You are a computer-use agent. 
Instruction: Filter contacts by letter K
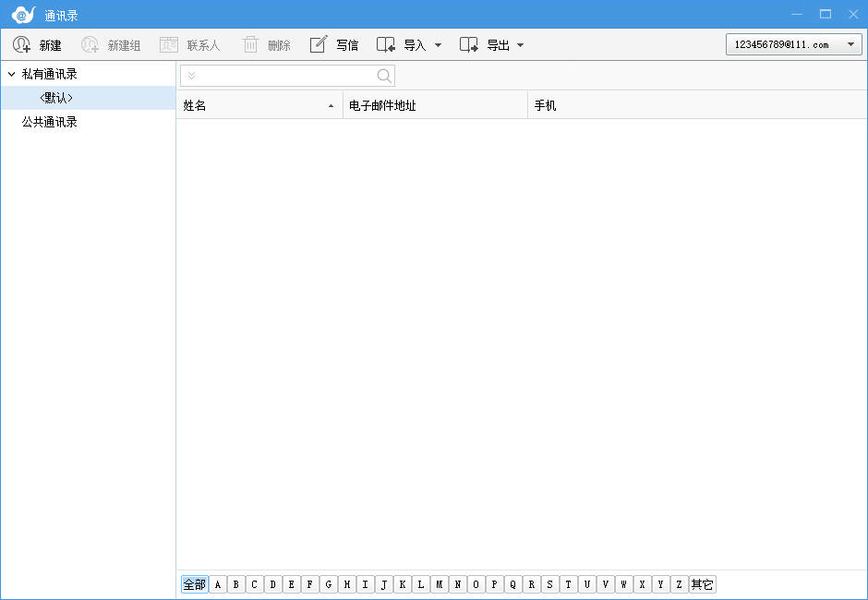[403, 584]
